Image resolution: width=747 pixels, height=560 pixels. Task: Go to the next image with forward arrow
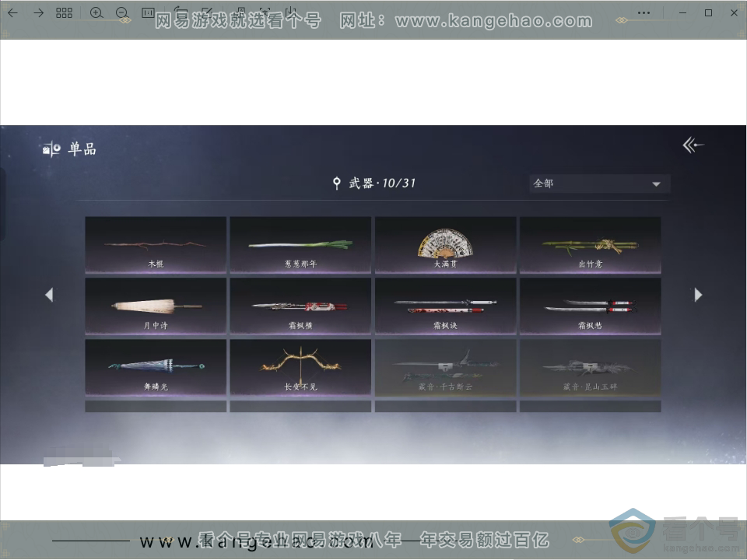point(38,13)
